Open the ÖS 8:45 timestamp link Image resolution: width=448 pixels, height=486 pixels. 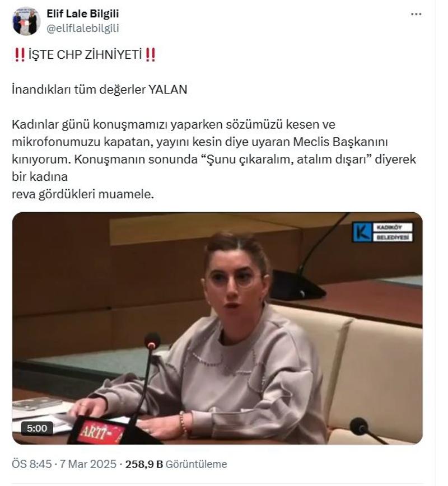click(x=31, y=464)
